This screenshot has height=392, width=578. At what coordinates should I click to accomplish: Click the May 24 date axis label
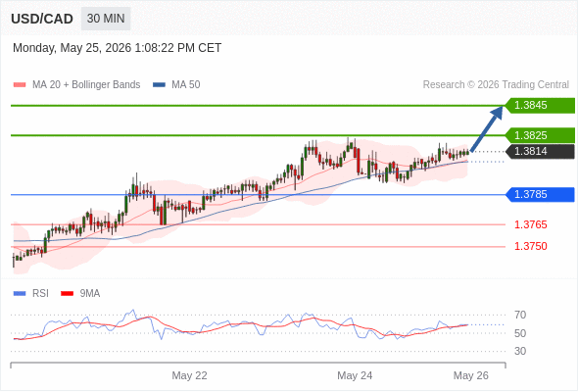coord(355,375)
